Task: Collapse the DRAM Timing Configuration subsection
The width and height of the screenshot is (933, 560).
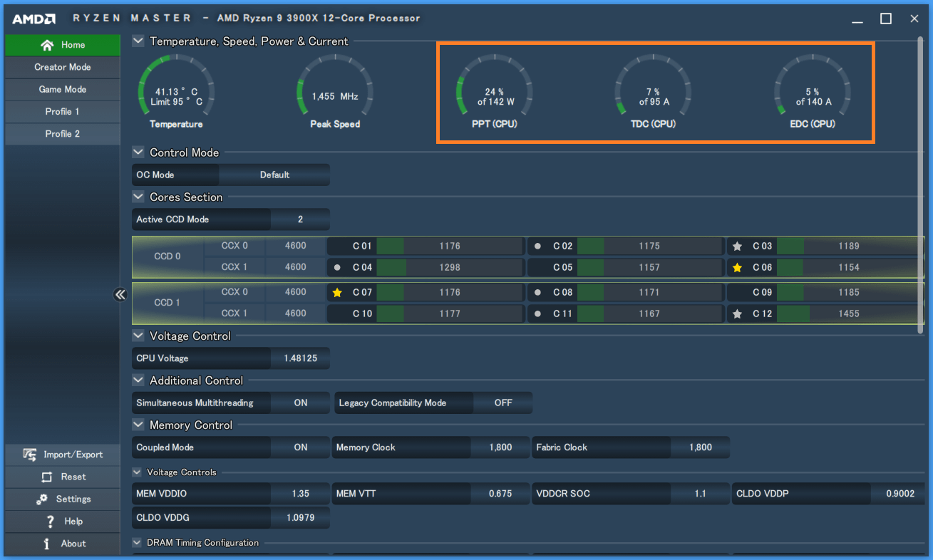Action: point(137,543)
